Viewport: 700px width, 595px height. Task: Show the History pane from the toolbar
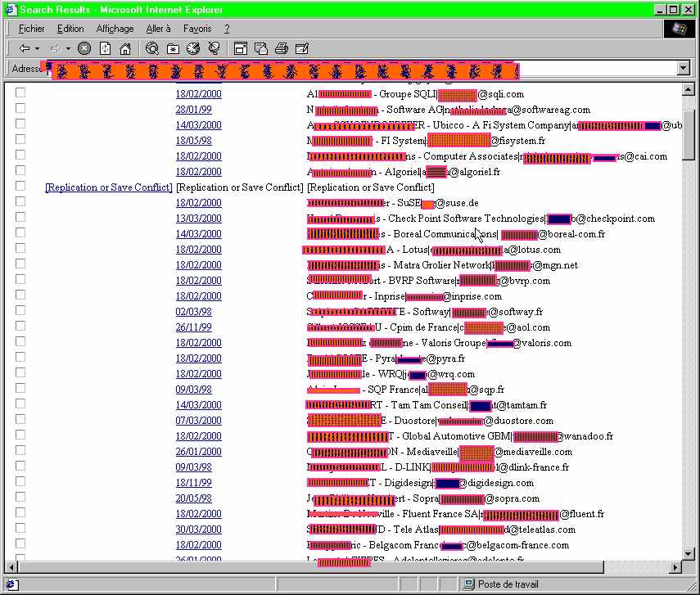click(x=193, y=48)
